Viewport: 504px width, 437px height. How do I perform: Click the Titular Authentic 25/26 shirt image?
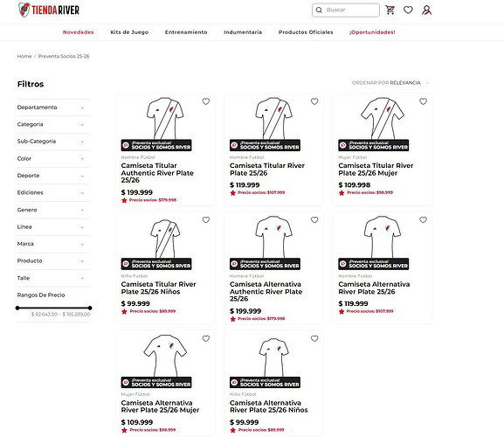click(165, 118)
